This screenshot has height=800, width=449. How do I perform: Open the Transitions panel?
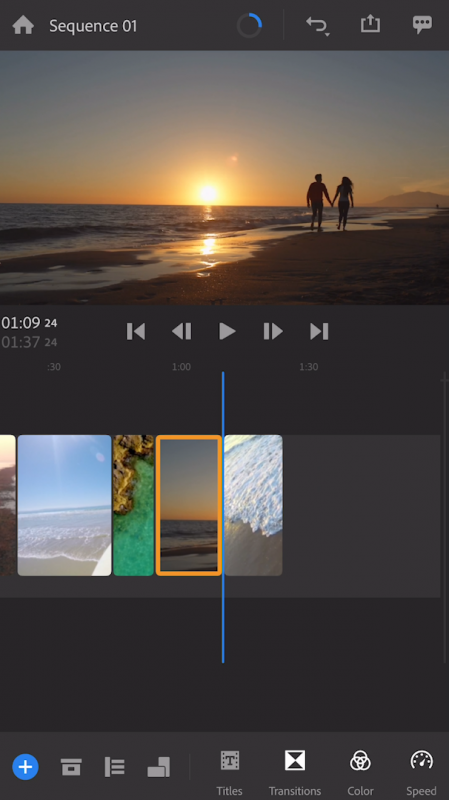pyautogui.click(x=295, y=772)
